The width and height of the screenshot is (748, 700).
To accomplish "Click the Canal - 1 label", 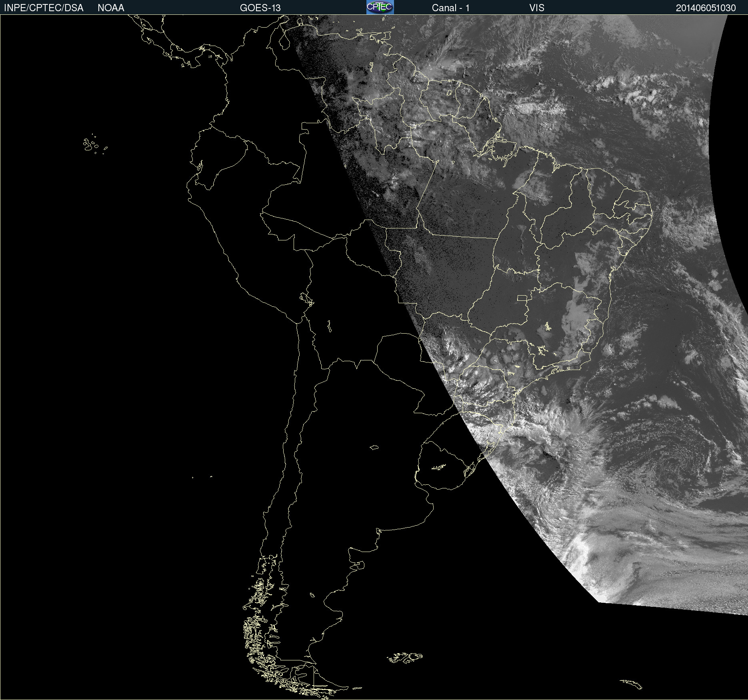I will point(450,8).
